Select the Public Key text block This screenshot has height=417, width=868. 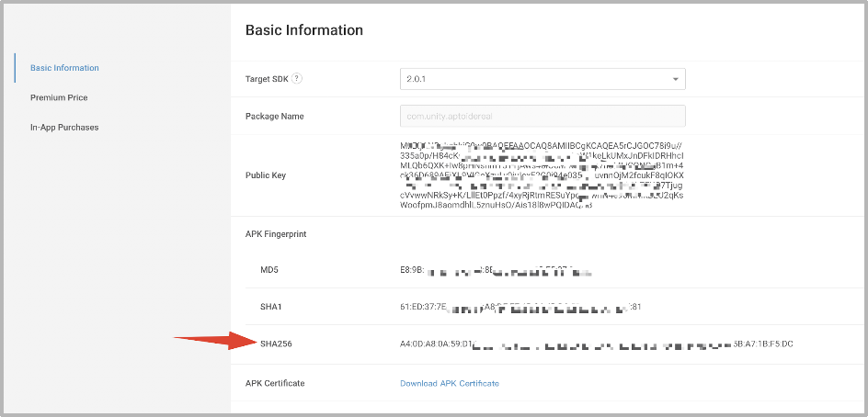click(542, 175)
